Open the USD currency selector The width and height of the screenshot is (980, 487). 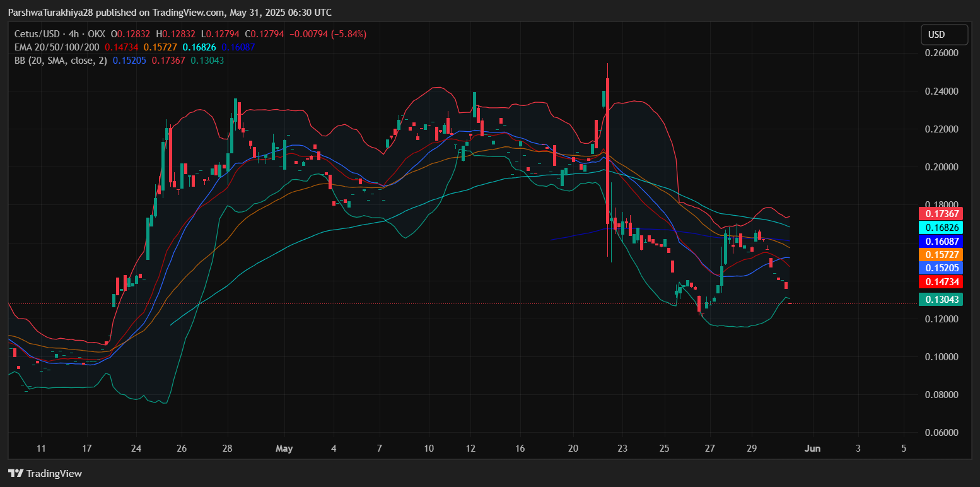pos(944,34)
